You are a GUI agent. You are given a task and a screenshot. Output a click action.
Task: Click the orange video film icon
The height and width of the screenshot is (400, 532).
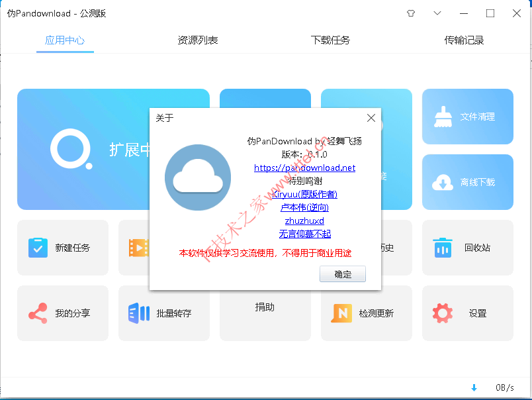[138, 248]
